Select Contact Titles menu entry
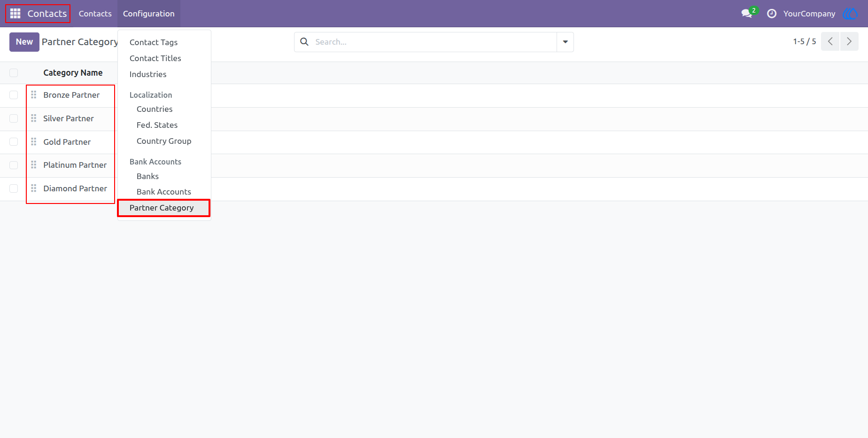Image resolution: width=868 pixels, height=438 pixels. click(x=155, y=58)
